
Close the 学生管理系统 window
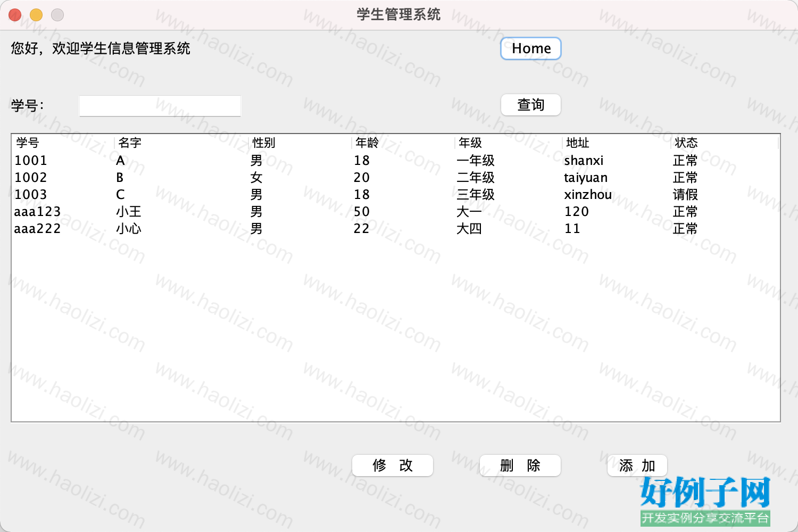coord(15,15)
